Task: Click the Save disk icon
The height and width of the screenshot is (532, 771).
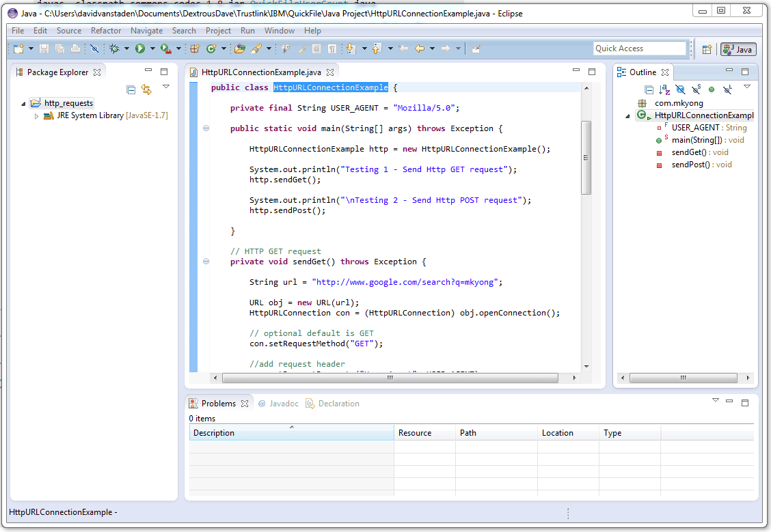Action: [44, 48]
